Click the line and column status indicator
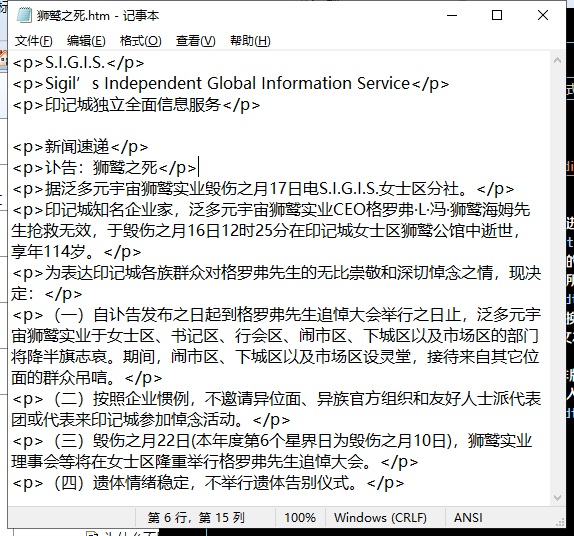The width and height of the screenshot is (574, 536). click(196, 517)
